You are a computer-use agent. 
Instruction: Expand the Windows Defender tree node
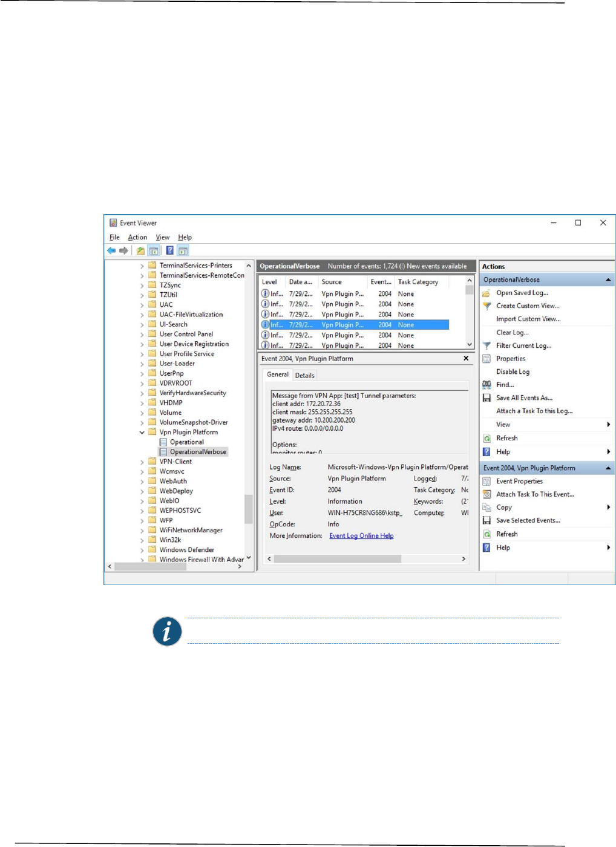(x=142, y=550)
